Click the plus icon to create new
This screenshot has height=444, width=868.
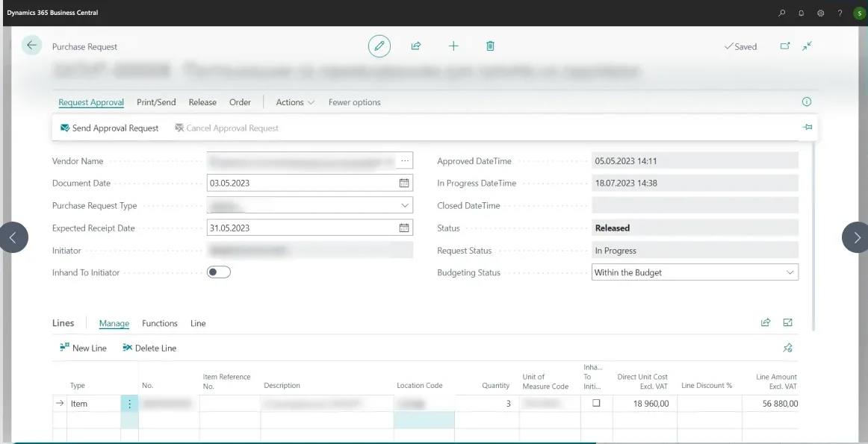[453, 46]
